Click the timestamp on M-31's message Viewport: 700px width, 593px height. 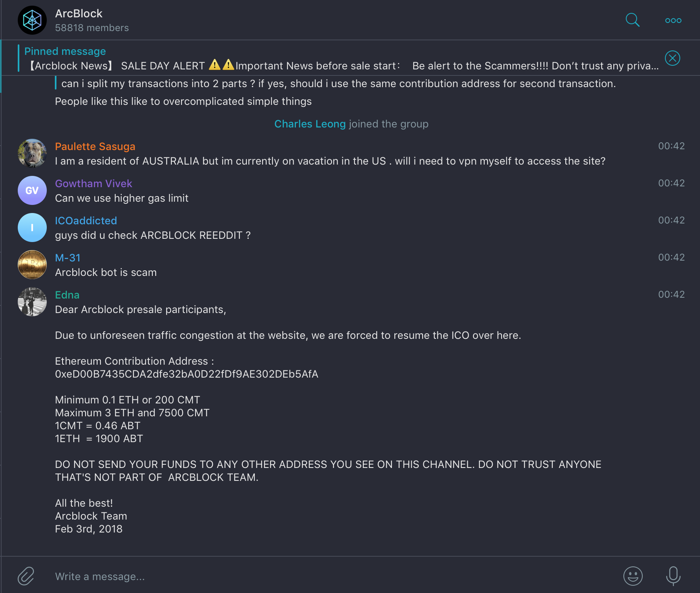671,257
